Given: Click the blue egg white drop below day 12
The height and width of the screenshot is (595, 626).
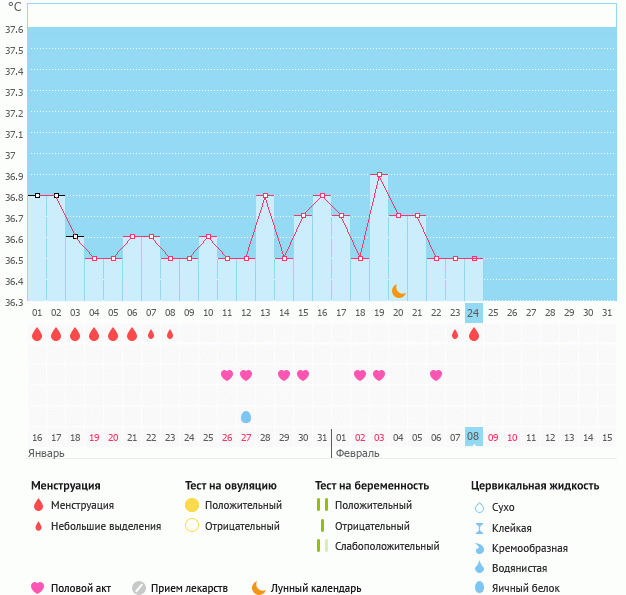Looking at the screenshot, I should [246, 416].
